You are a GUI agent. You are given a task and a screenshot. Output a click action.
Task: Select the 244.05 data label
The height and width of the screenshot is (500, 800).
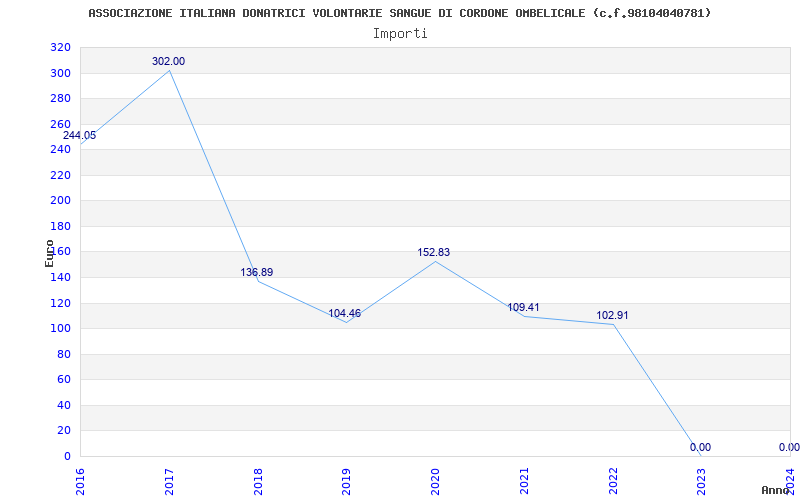79,136
